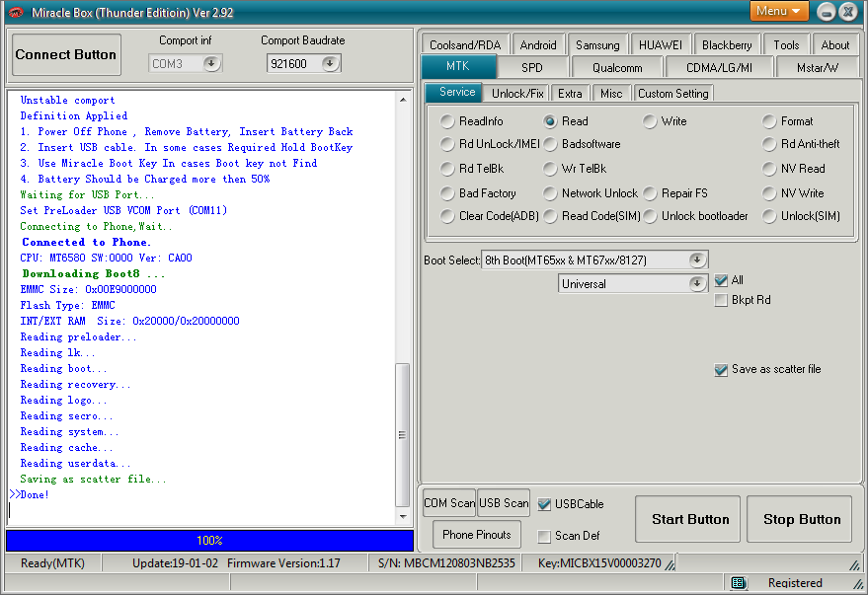Image resolution: width=868 pixels, height=595 pixels.
Task: Click the resize grip beside the Key field
Action: coord(670,564)
